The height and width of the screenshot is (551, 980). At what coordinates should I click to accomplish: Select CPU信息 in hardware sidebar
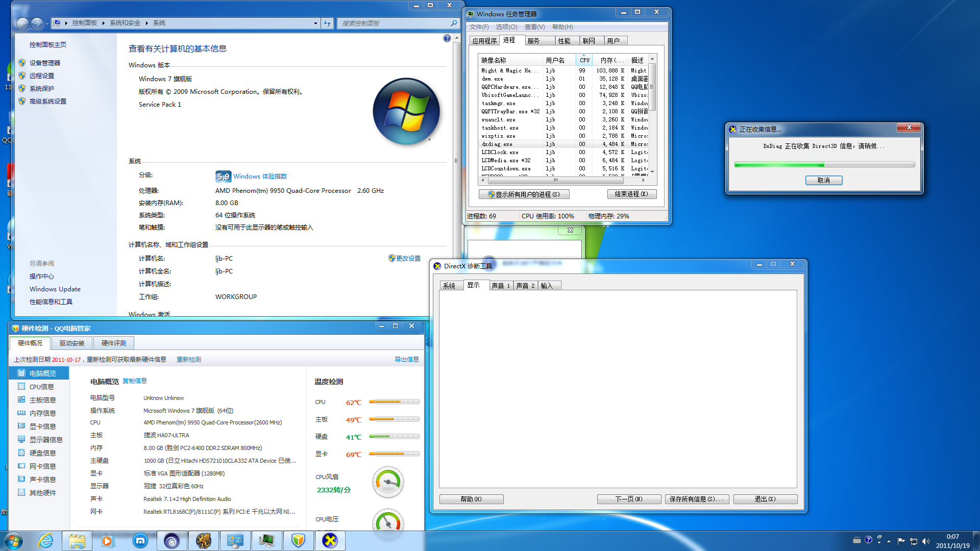[41, 387]
